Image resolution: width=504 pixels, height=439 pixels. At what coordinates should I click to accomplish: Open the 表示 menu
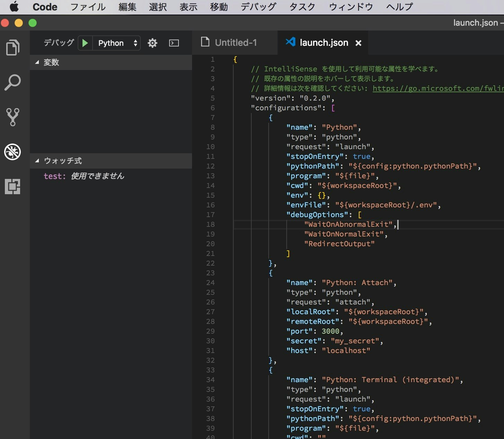(x=188, y=7)
